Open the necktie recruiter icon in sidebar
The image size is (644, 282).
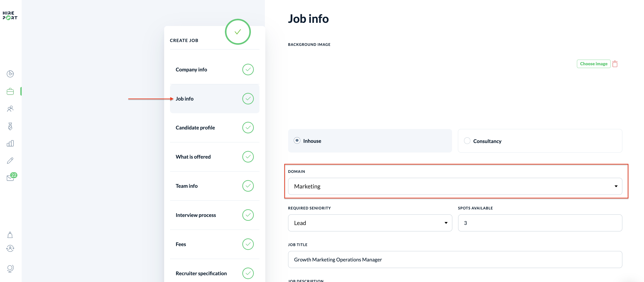tap(10, 126)
